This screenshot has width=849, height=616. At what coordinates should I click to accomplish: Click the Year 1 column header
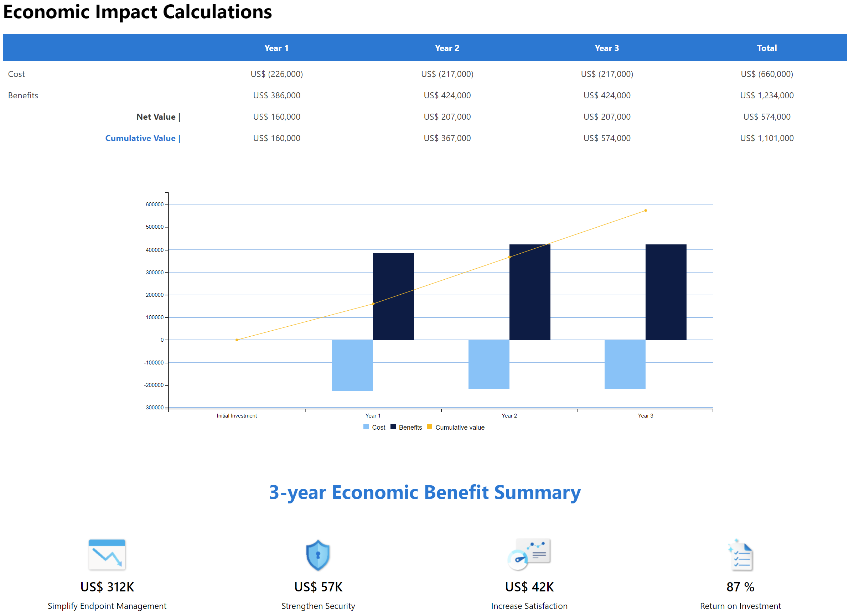tap(276, 48)
